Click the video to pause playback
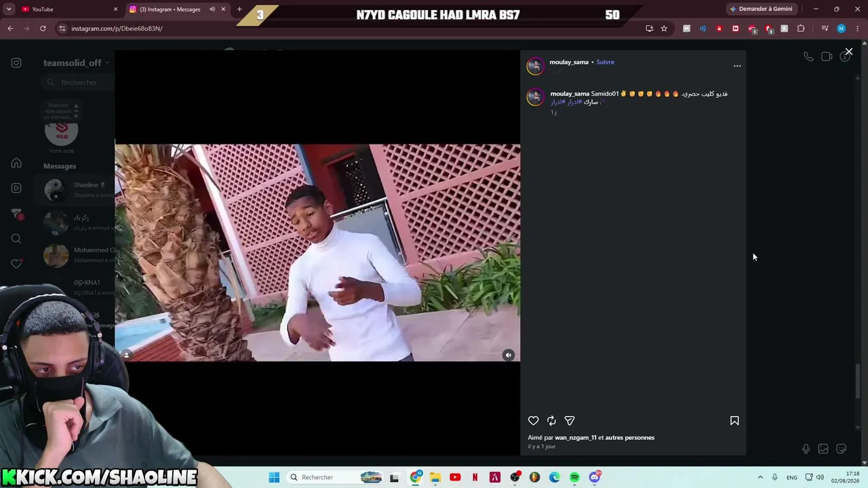This screenshot has width=868, height=488. [x=317, y=252]
